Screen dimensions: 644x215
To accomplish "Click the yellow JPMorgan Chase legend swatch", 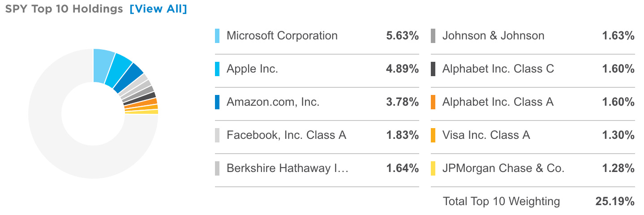I will click(433, 168).
